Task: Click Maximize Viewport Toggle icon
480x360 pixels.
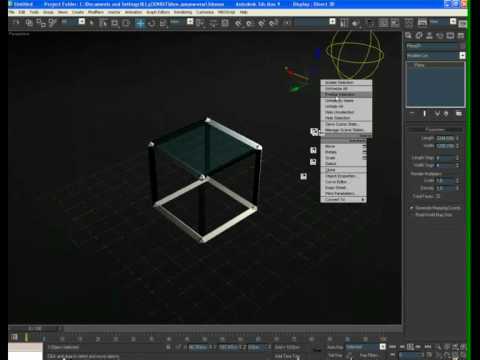Action: point(463,355)
